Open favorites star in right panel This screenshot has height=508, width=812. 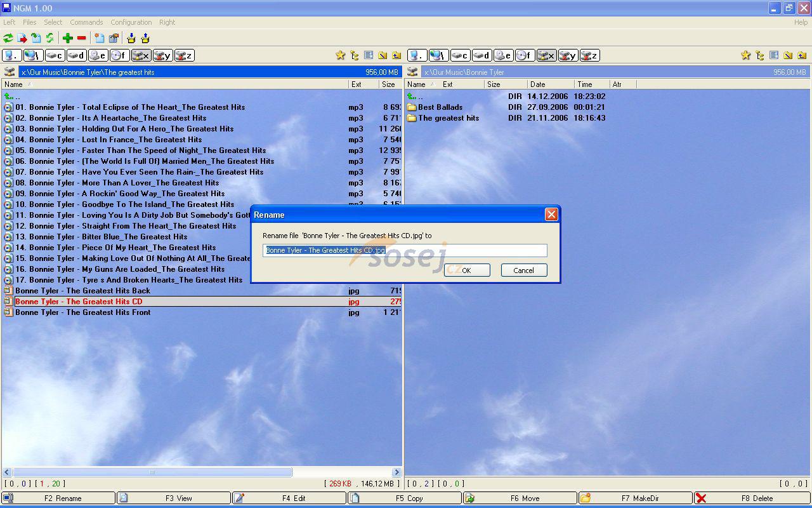pyautogui.click(x=746, y=55)
